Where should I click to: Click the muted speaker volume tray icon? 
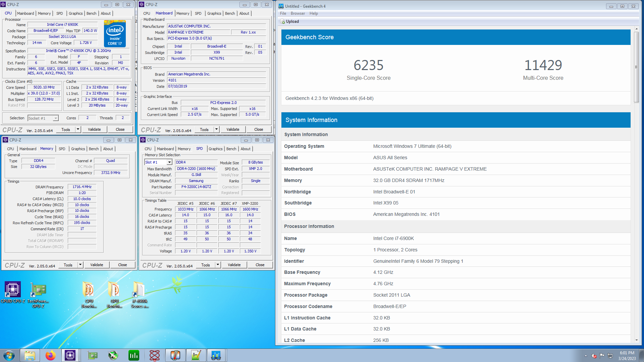pos(594,356)
